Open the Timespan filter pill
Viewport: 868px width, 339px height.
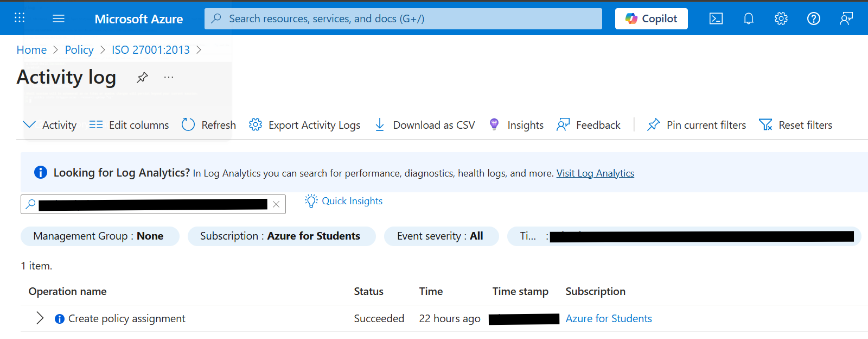[684, 236]
